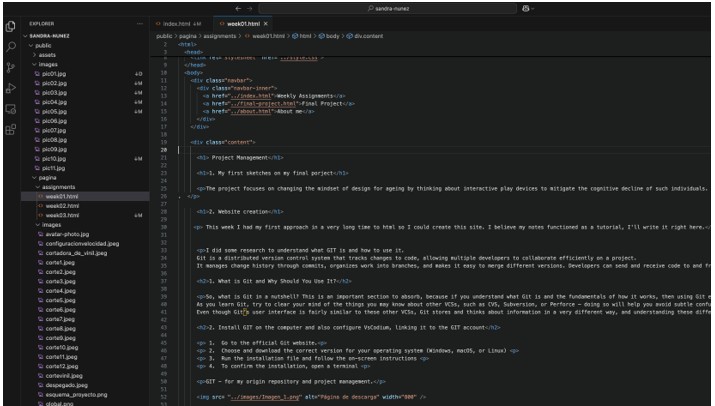Click the sandra-nunez command search field
Screen dimensions: 715x406
point(388,8)
